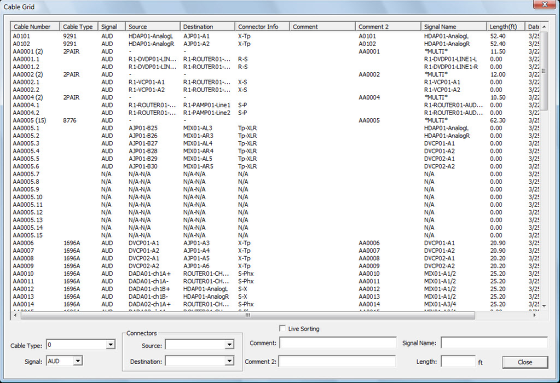Image resolution: width=560 pixels, height=383 pixels.
Task: Click the Signal Name column header
Action: pyautogui.click(x=454, y=27)
